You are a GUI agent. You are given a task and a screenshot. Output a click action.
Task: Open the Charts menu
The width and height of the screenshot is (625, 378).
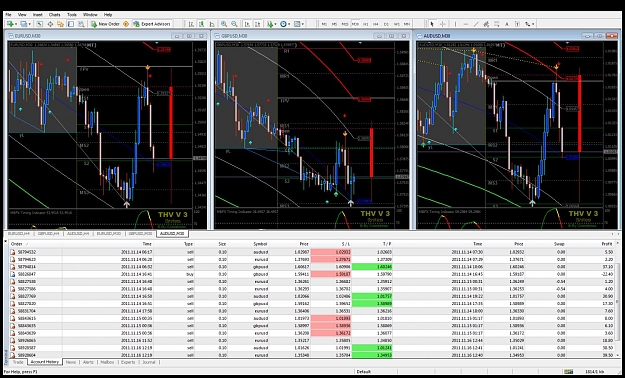55,15
